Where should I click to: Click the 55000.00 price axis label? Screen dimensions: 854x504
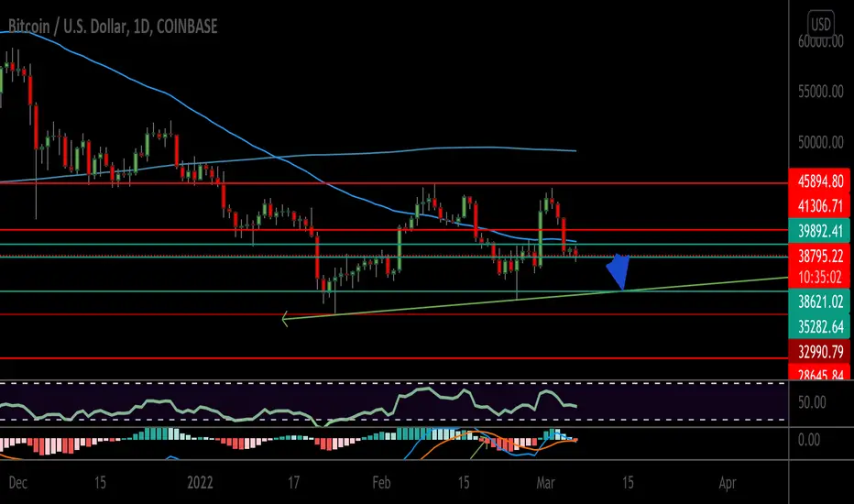tap(820, 92)
